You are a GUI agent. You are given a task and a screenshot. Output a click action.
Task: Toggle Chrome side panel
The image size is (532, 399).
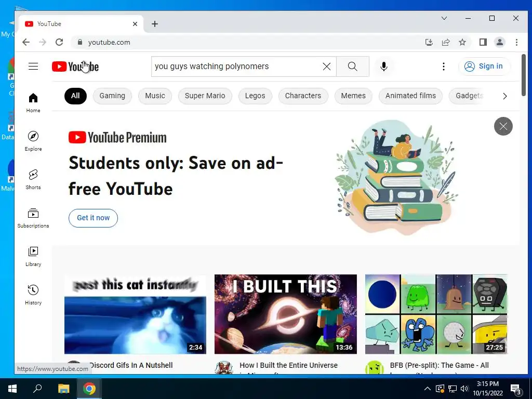[483, 42]
